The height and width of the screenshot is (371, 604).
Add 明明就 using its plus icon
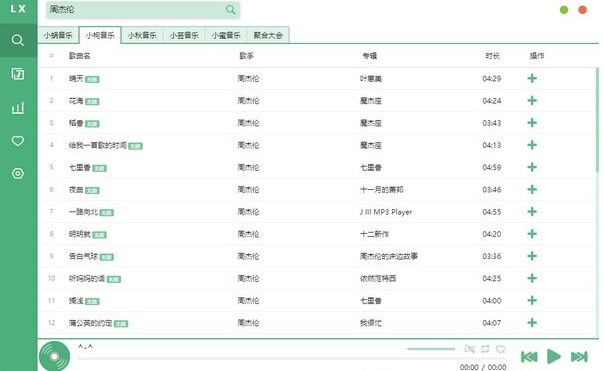532,234
